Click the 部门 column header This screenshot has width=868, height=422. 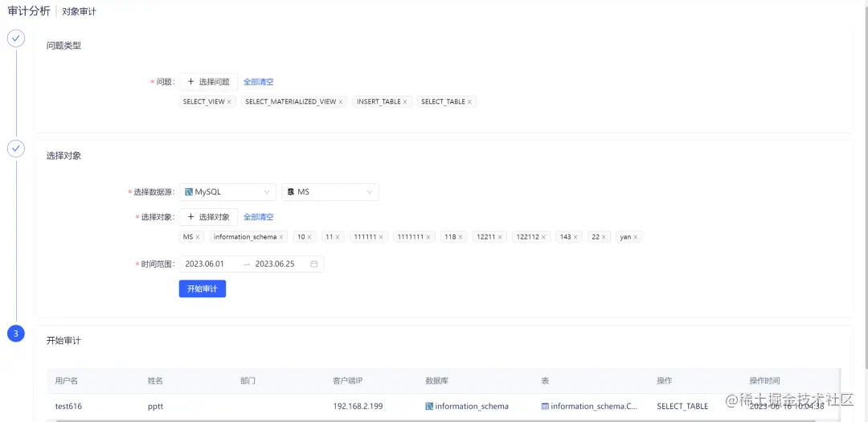(x=248, y=381)
